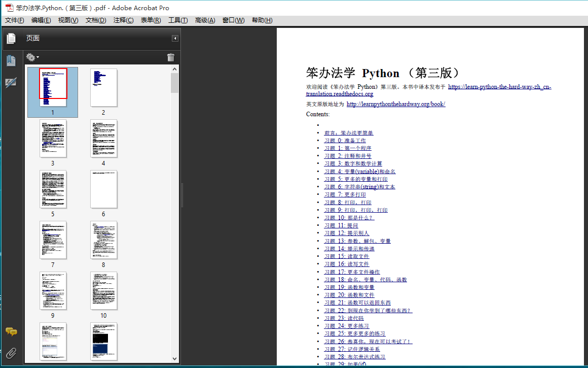Screen dimensions: 588x368
Task: Open link 习题 6: 字符串(string)和文本
Action: coord(359,187)
